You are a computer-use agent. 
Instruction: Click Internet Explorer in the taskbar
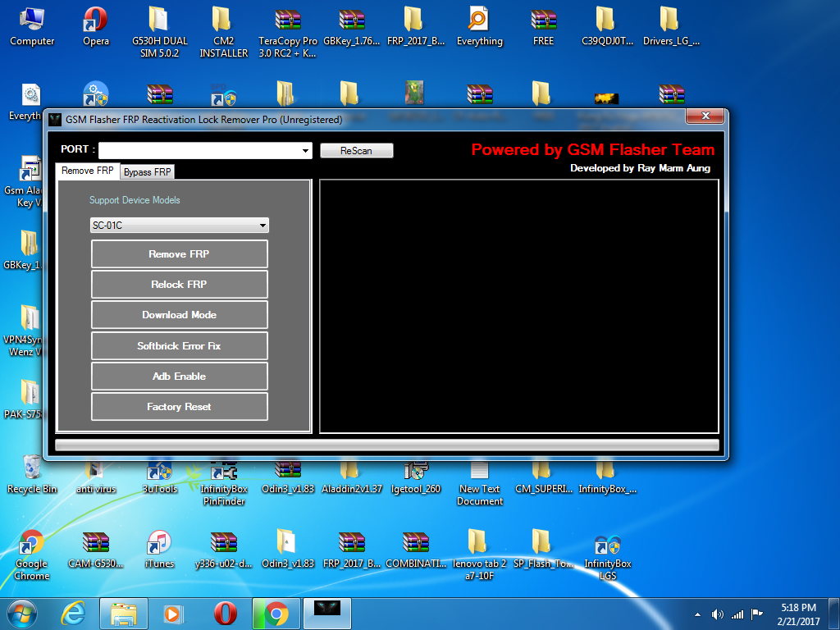coord(73,613)
